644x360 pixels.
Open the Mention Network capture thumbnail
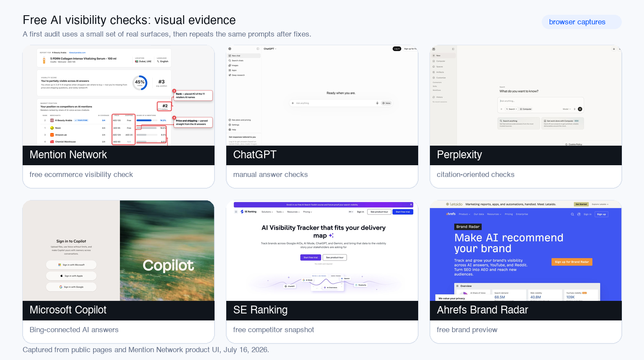click(118, 95)
